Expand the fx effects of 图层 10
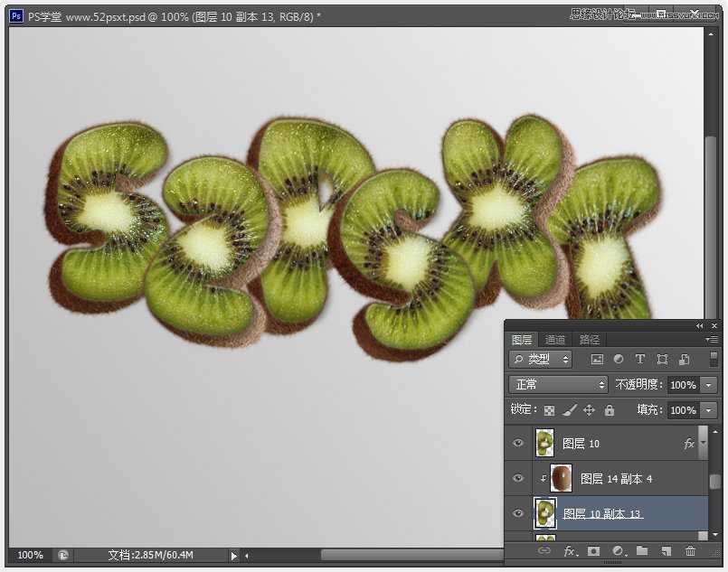Image resolution: width=728 pixels, height=572 pixels. (703, 443)
